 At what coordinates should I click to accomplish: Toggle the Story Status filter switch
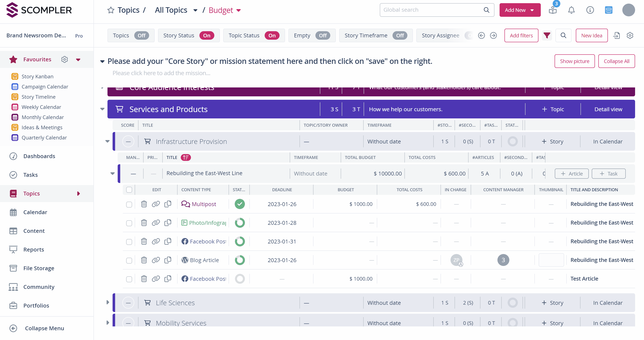point(206,35)
